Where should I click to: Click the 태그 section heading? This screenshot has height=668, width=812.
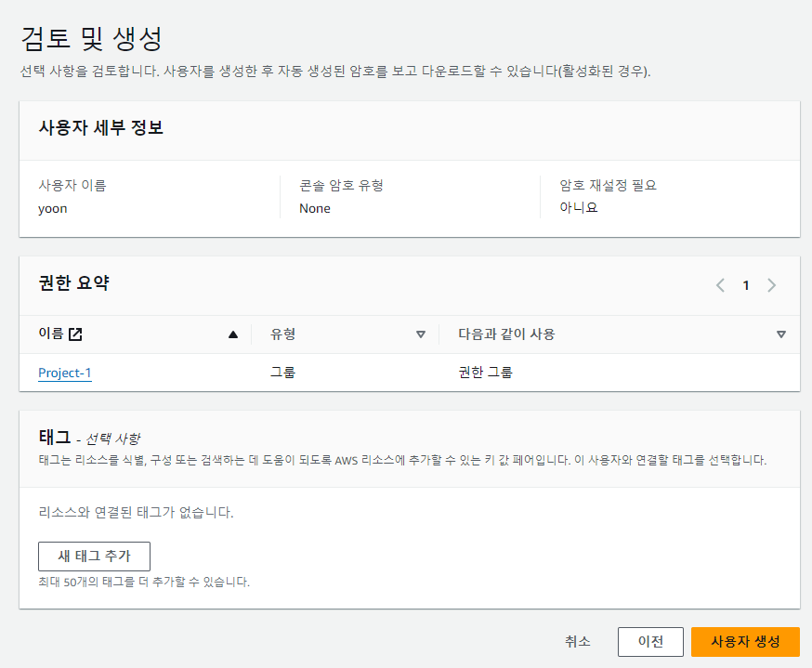[55, 438]
